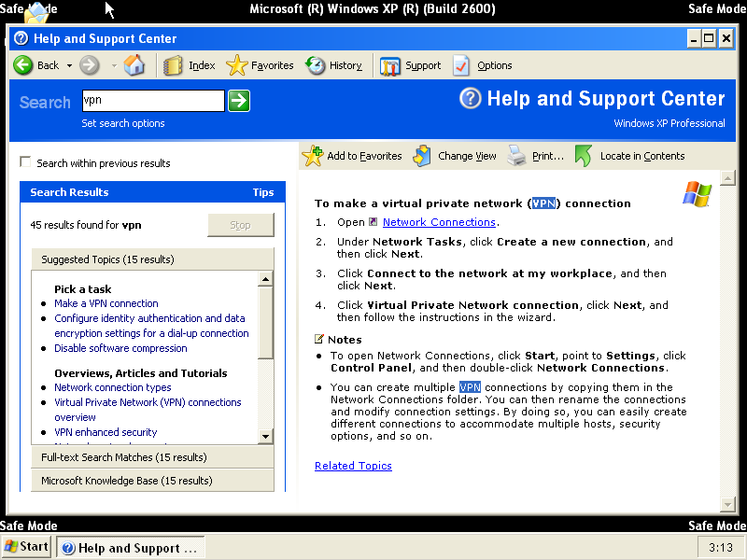Open the Related Topics link
This screenshot has height=560, width=747.
353,466
